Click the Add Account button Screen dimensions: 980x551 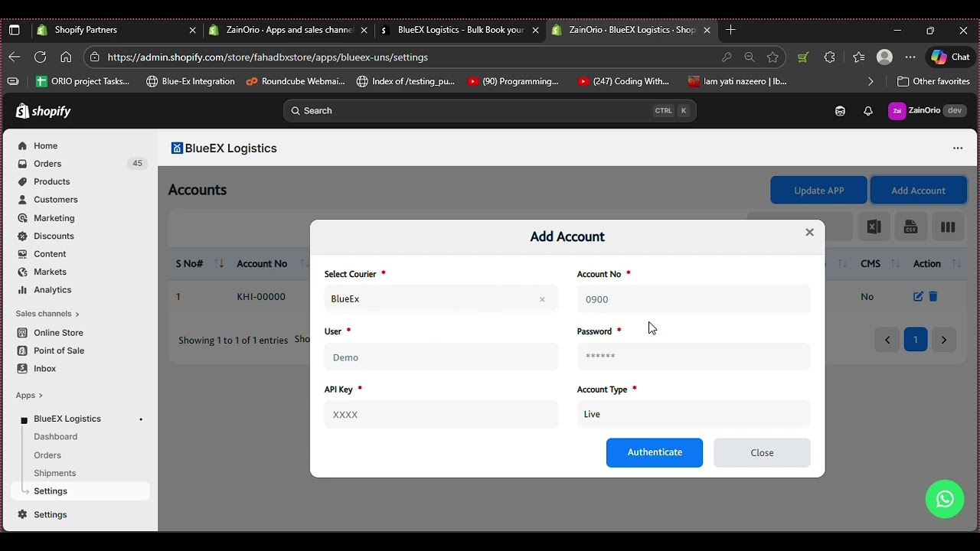918,191
